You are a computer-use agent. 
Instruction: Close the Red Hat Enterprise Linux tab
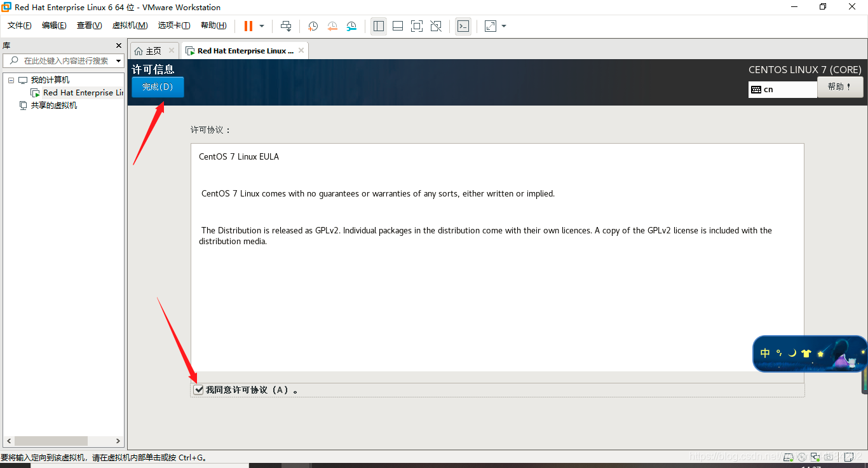301,50
